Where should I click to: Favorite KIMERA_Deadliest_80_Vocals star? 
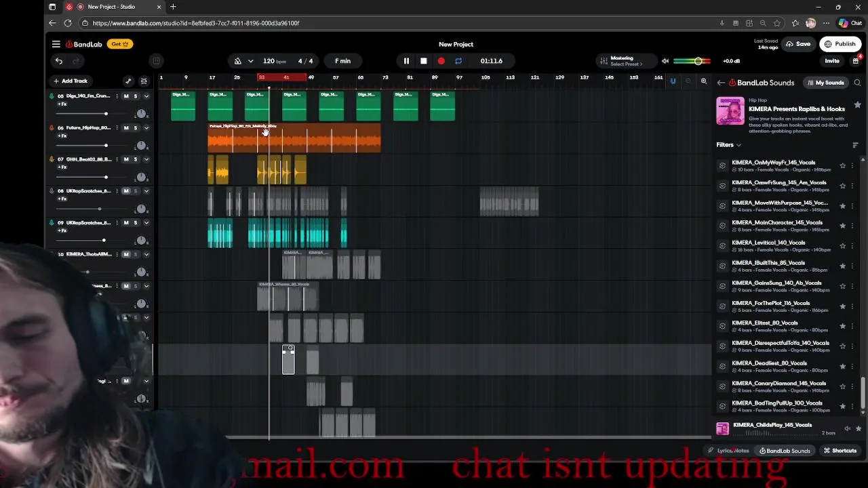click(x=842, y=366)
